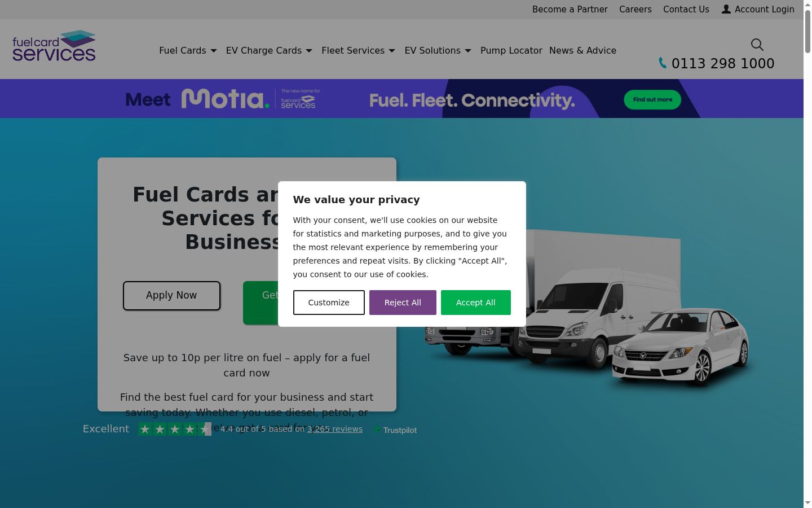Image resolution: width=812 pixels, height=508 pixels.
Task: Open the Fuel Cards menu
Action: coord(183,50)
